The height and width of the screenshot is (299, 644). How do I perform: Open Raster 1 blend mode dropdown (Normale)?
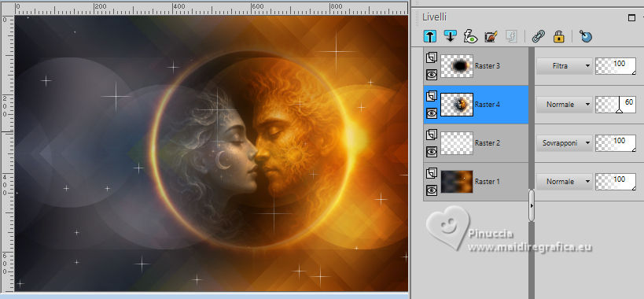[565, 181]
